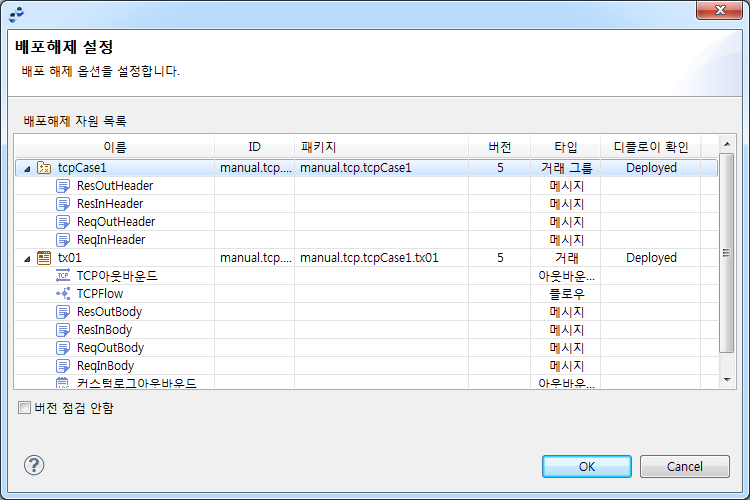Click Deployed status in tx01 row

pos(651,258)
